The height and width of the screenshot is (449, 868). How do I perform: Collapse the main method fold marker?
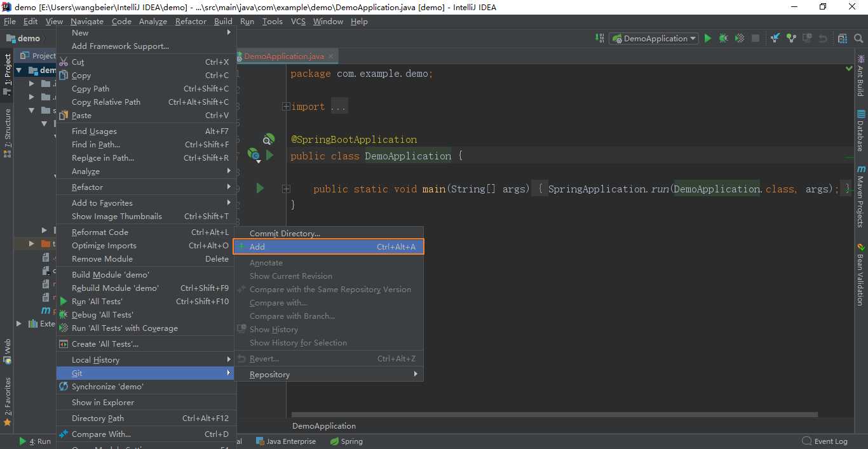[287, 189]
